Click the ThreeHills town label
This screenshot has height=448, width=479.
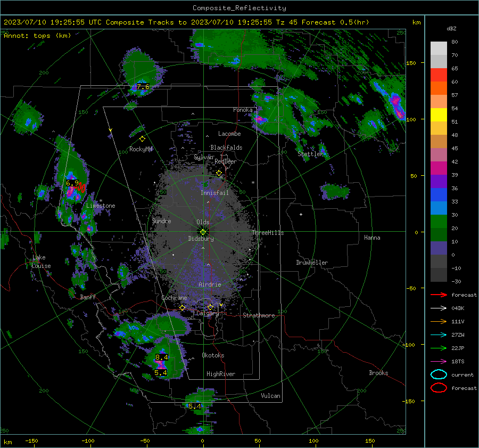[x=268, y=233]
